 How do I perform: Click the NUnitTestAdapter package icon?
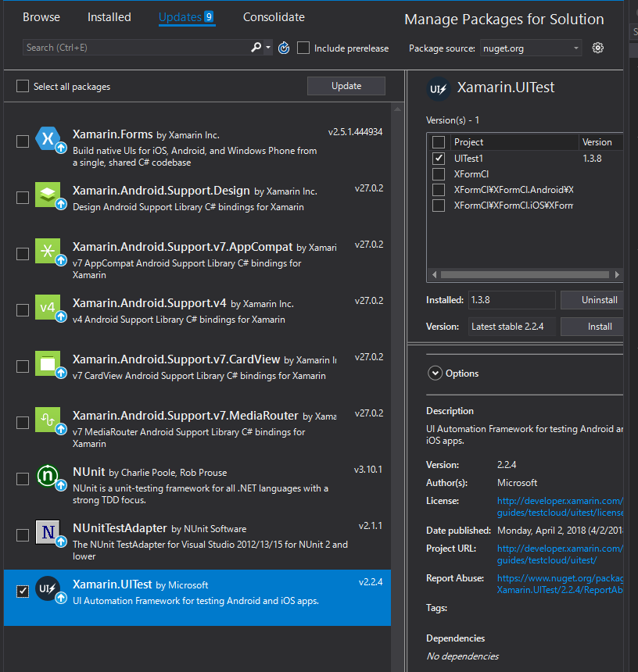pyautogui.click(x=48, y=532)
